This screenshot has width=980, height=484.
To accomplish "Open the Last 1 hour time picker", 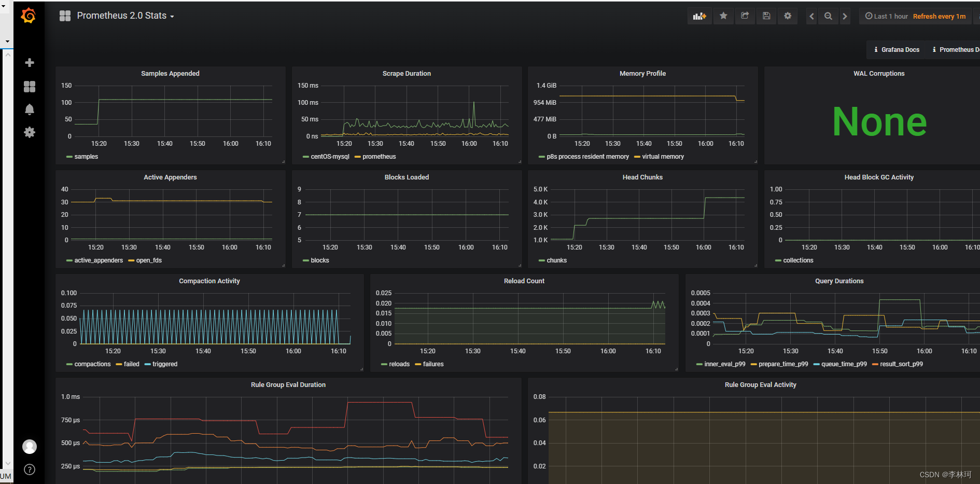I will click(887, 16).
